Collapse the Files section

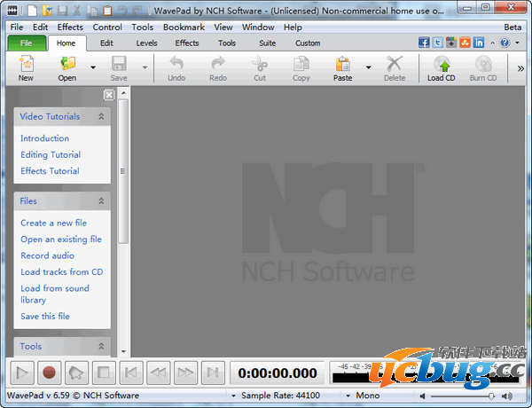click(101, 201)
